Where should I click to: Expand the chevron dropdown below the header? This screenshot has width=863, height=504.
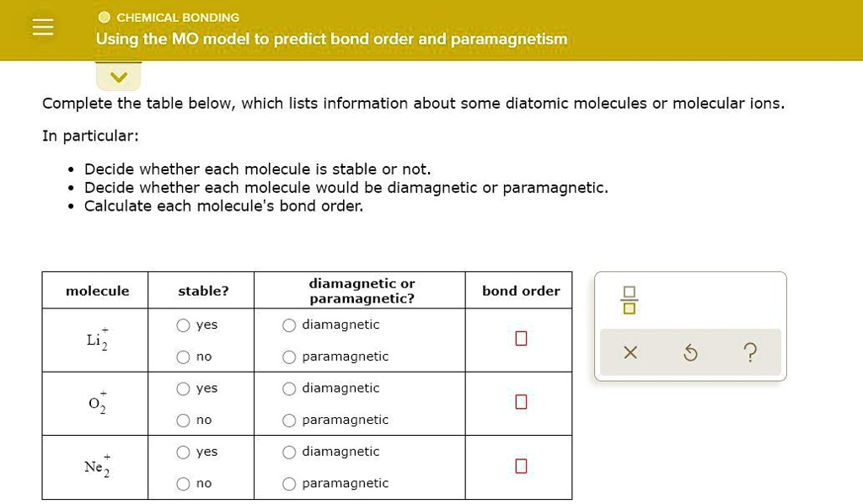(x=119, y=78)
